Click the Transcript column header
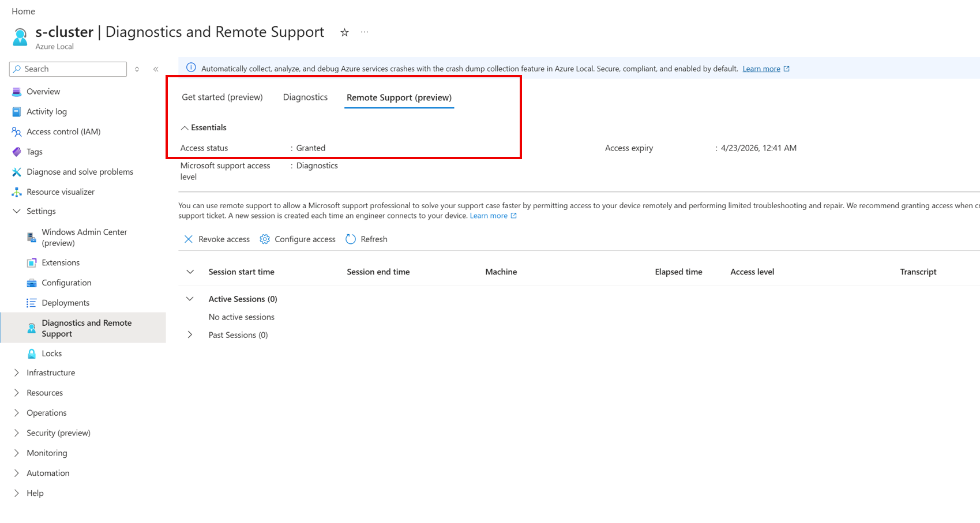Image resolution: width=980 pixels, height=523 pixels. pyautogui.click(x=918, y=272)
